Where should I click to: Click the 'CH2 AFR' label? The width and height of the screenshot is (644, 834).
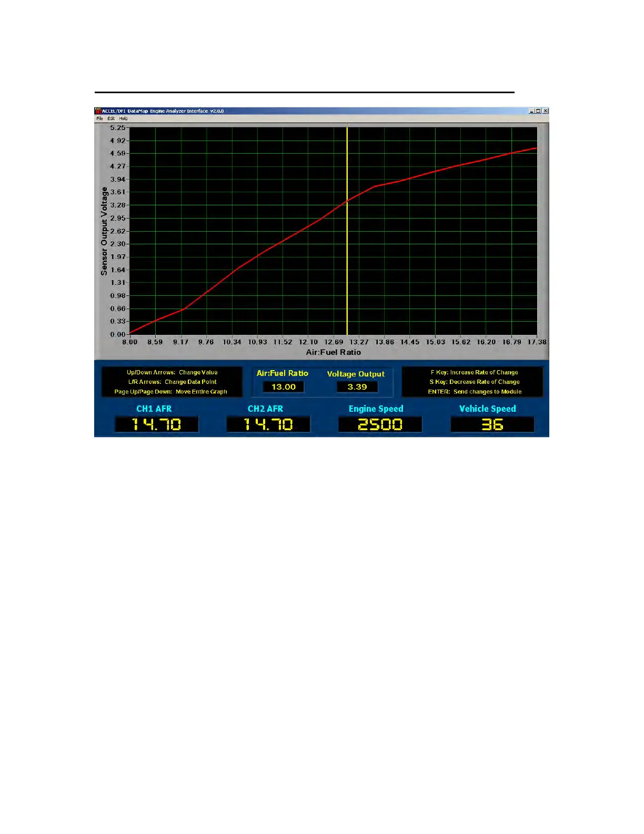[x=266, y=409]
